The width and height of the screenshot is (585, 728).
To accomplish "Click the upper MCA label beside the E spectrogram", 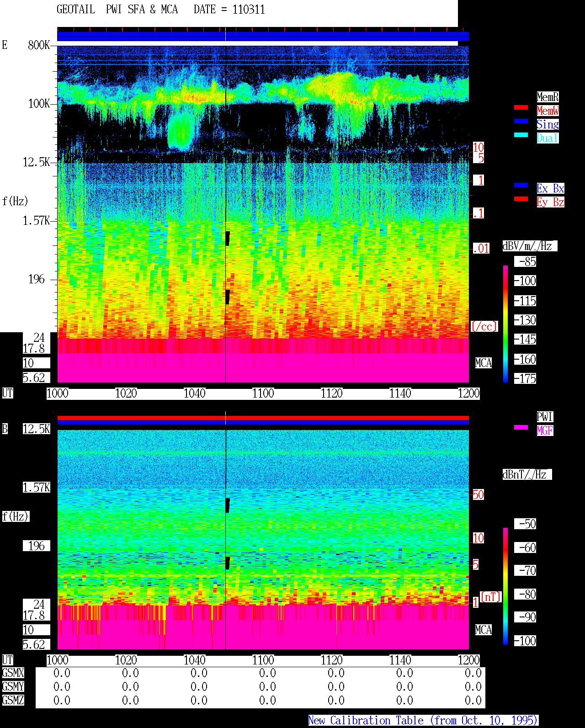I will pyautogui.click(x=484, y=363).
